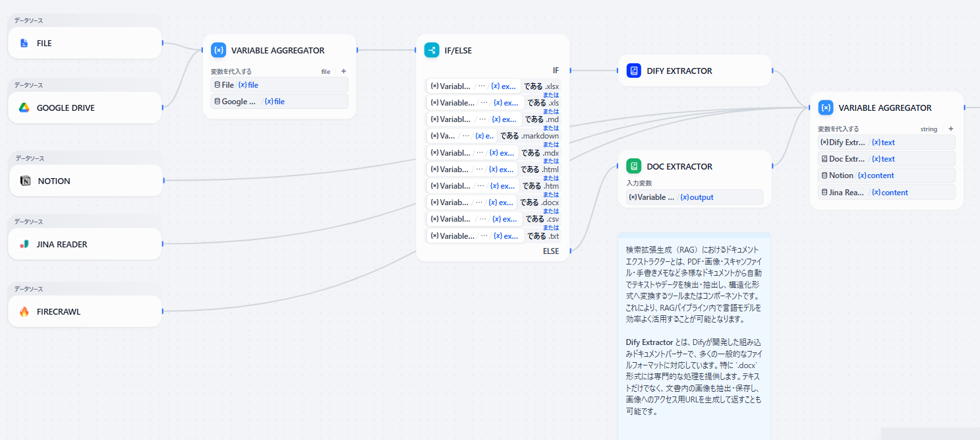Add variable with plus in file aggregator
The height and width of the screenshot is (440, 980).
343,71
